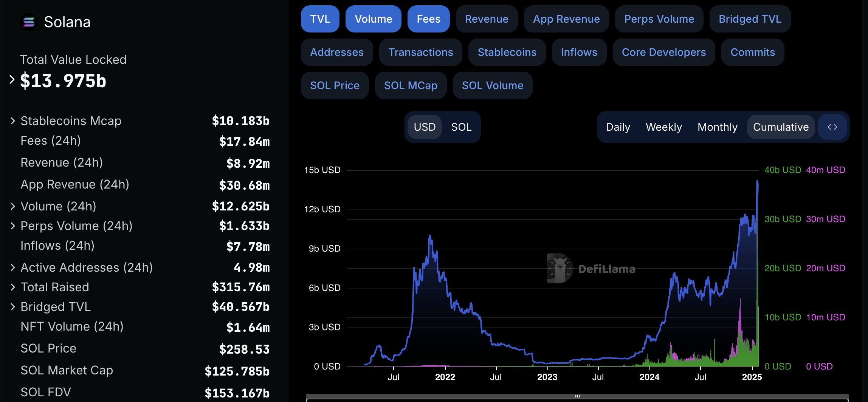Disable the Fees chart metric
Screen dimensions: 868x402
tap(428, 19)
